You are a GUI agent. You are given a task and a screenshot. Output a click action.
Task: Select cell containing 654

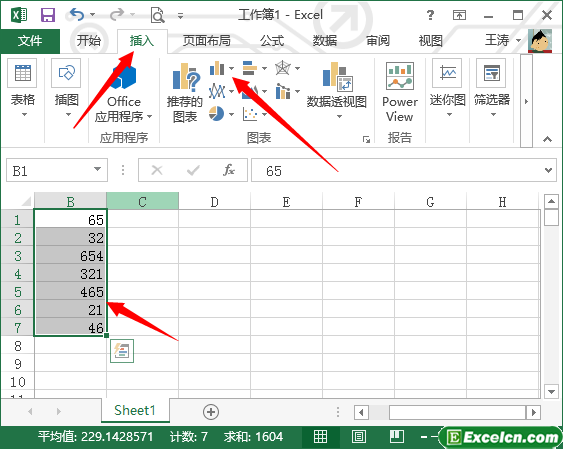pyautogui.click(x=70, y=256)
